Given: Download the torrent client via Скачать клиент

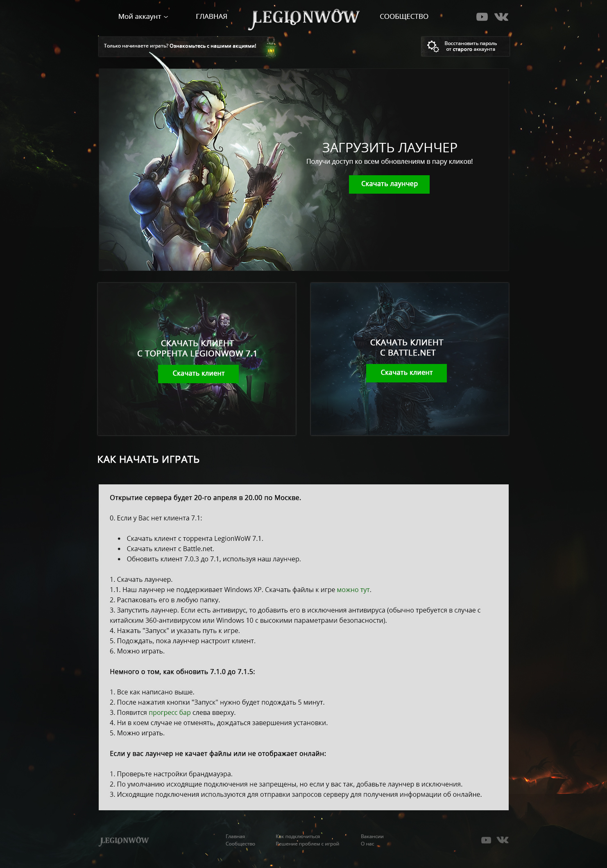Looking at the screenshot, I should tap(198, 374).
